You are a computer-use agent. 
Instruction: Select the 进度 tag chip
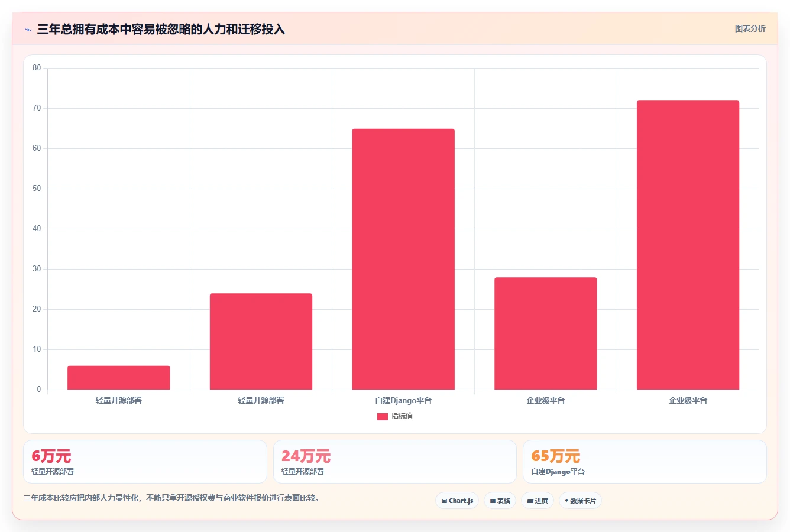pos(537,501)
